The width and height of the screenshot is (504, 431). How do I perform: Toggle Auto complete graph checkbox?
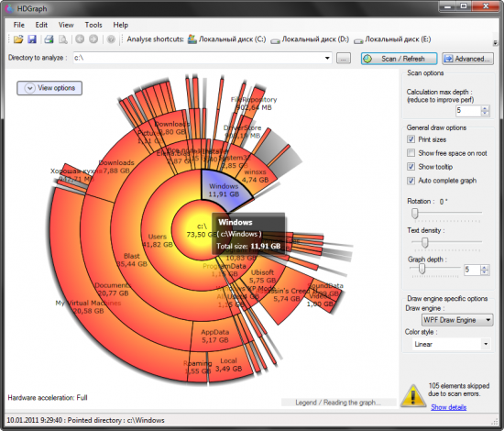pyautogui.click(x=411, y=181)
